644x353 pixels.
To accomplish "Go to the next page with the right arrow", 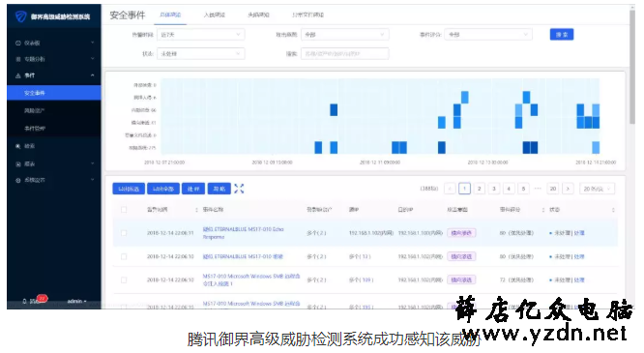I will pyautogui.click(x=568, y=189).
